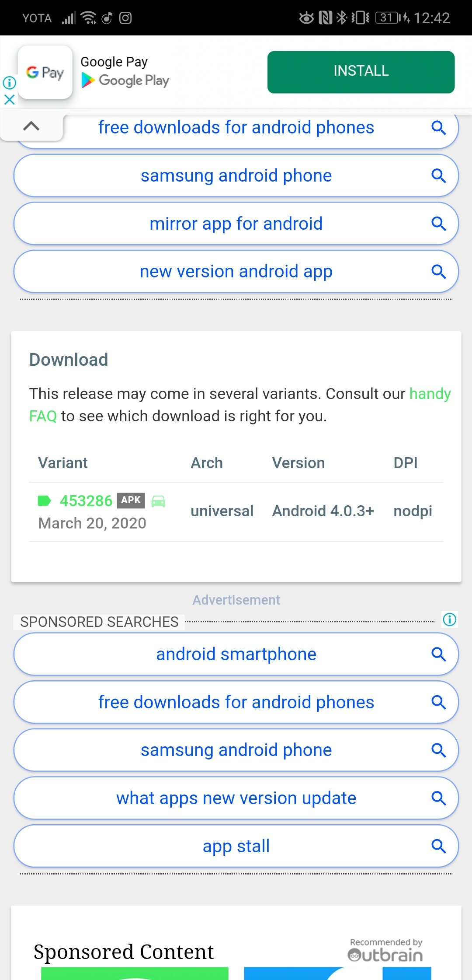Image resolution: width=472 pixels, height=980 pixels.
Task: Tap the Google Play logo in the ad
Action: click(x=125, y=80)
